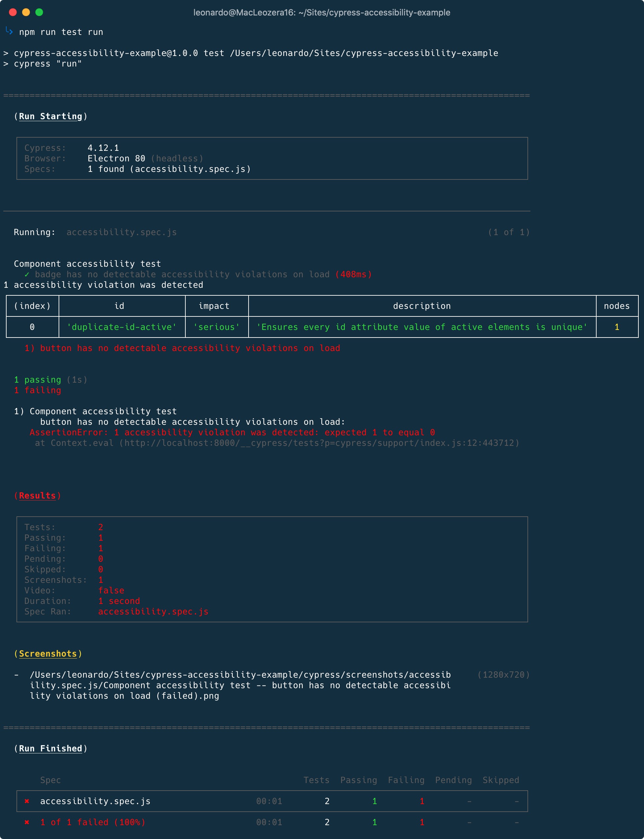Click red X icon beside accessibility.spec.js row
This screenshot has height=839, width=644.
coord(27,801)
